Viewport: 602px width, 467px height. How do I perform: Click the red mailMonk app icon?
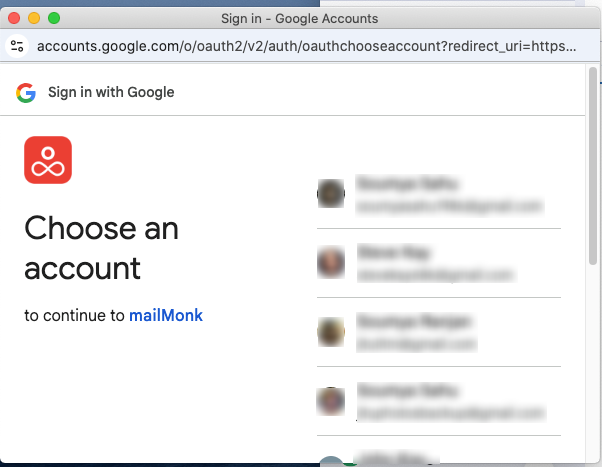[48, 160]
